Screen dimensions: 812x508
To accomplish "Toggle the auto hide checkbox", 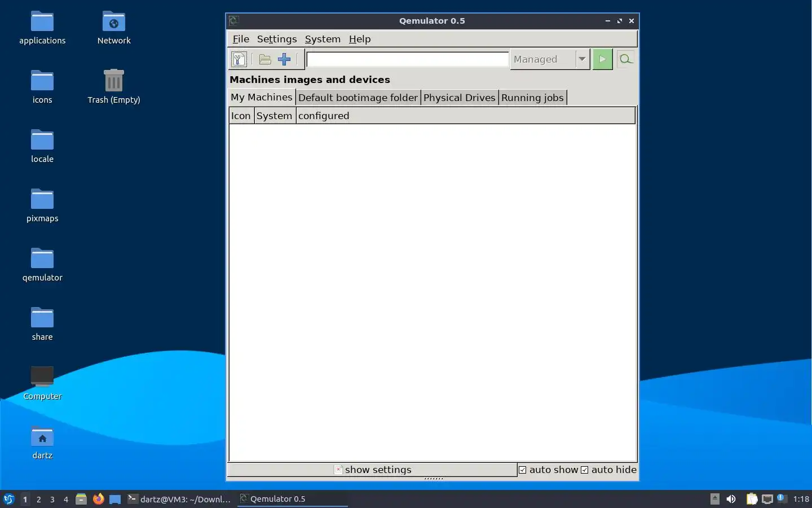I will 585,470.
